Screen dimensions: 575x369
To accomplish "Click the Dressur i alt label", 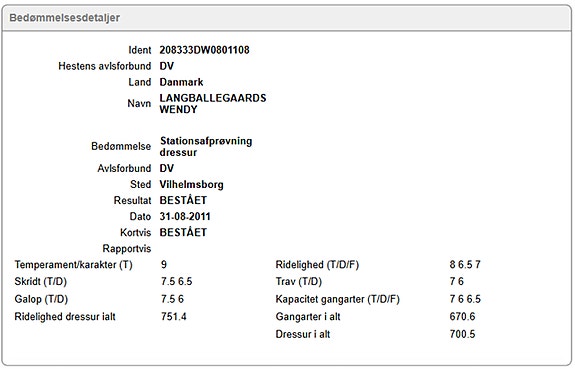I will tap(303, 334).
